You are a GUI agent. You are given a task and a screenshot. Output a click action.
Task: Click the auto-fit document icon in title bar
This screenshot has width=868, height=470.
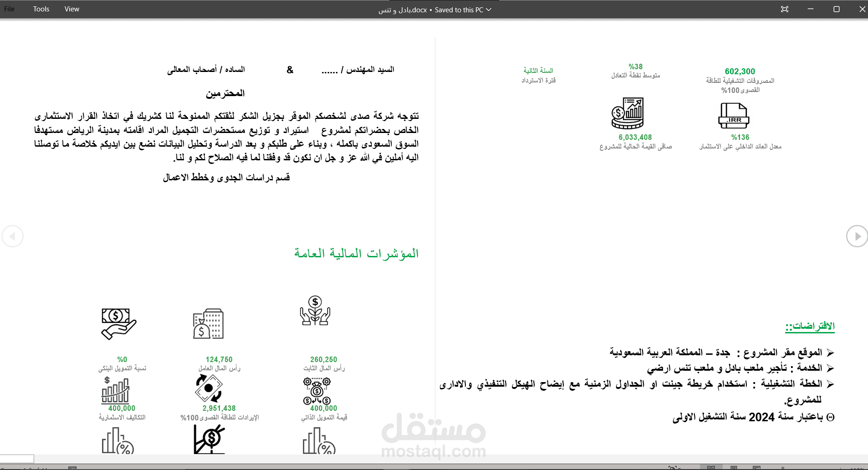(x=784, y=9)
